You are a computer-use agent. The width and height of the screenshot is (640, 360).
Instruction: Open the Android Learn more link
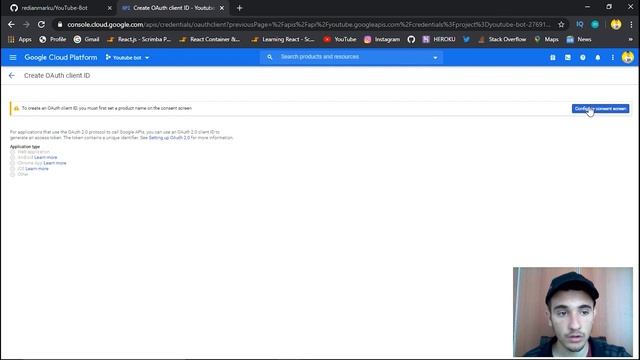coord(46,158)
